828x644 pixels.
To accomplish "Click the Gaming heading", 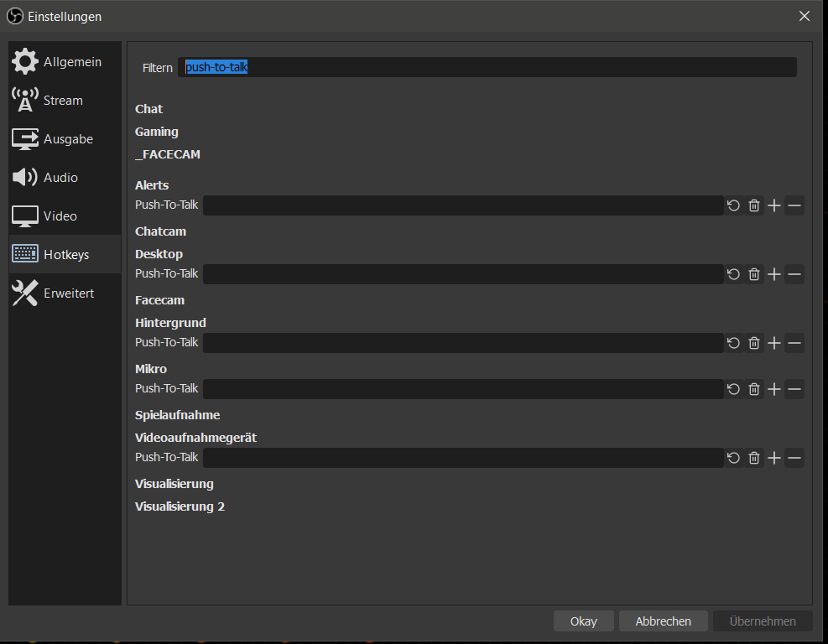I will (x=156, y=132).
